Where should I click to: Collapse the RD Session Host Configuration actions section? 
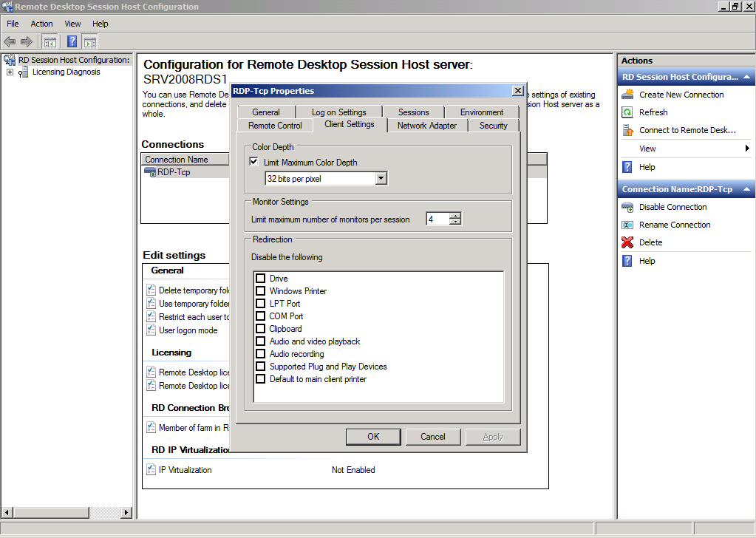[746, 77]
